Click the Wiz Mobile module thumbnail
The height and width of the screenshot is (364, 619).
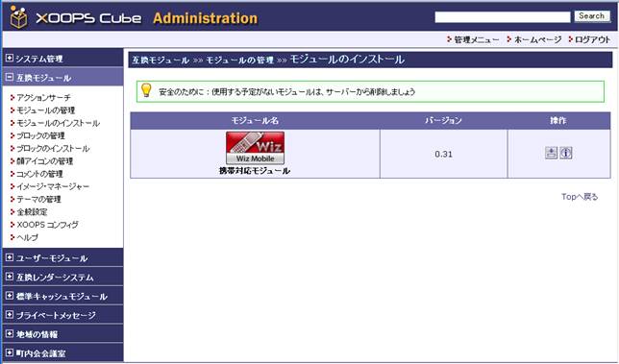pos(255,148)
